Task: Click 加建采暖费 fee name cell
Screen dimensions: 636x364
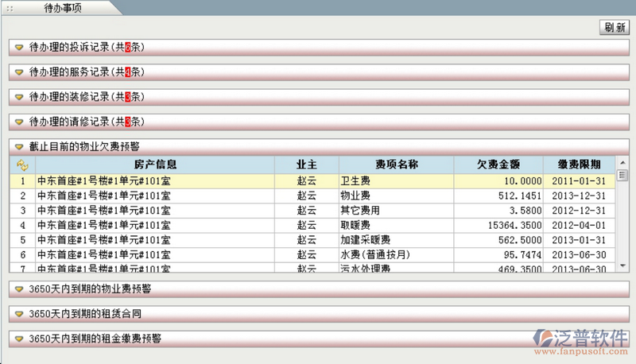Action: pos(397,240)
